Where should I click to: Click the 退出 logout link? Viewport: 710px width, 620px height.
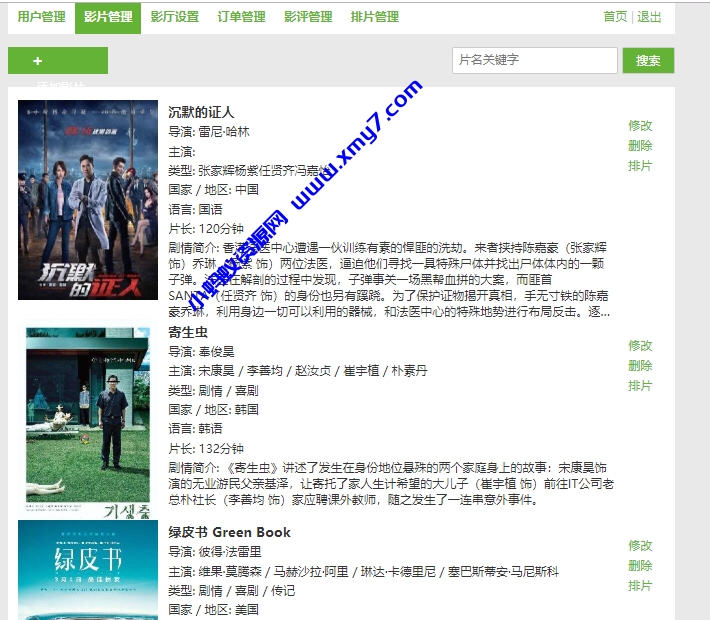649,17
